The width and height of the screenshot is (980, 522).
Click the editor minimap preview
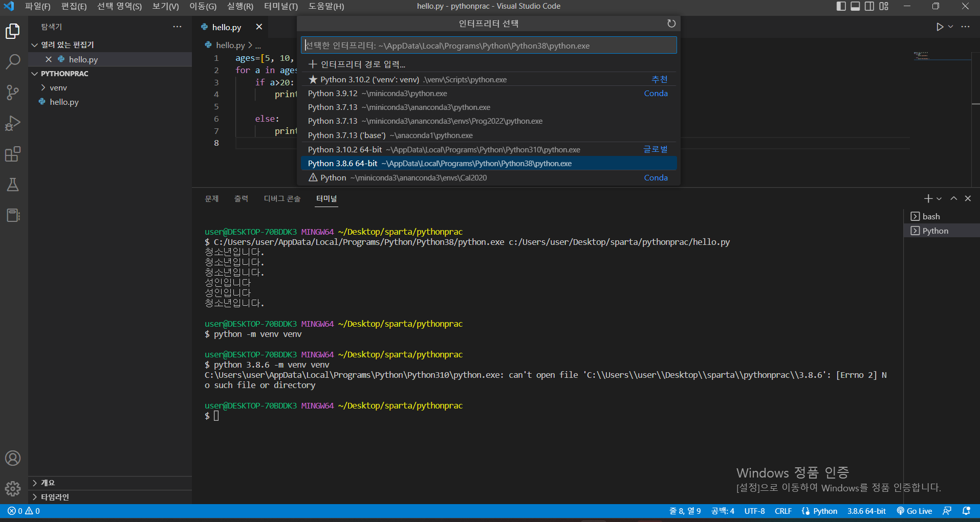coord(942,55)
